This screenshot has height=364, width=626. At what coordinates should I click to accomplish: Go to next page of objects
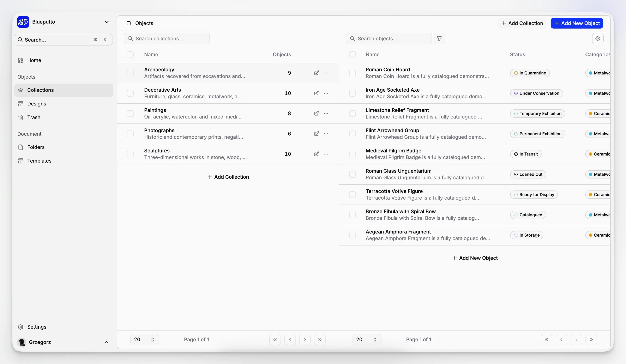tap(576, 339)
